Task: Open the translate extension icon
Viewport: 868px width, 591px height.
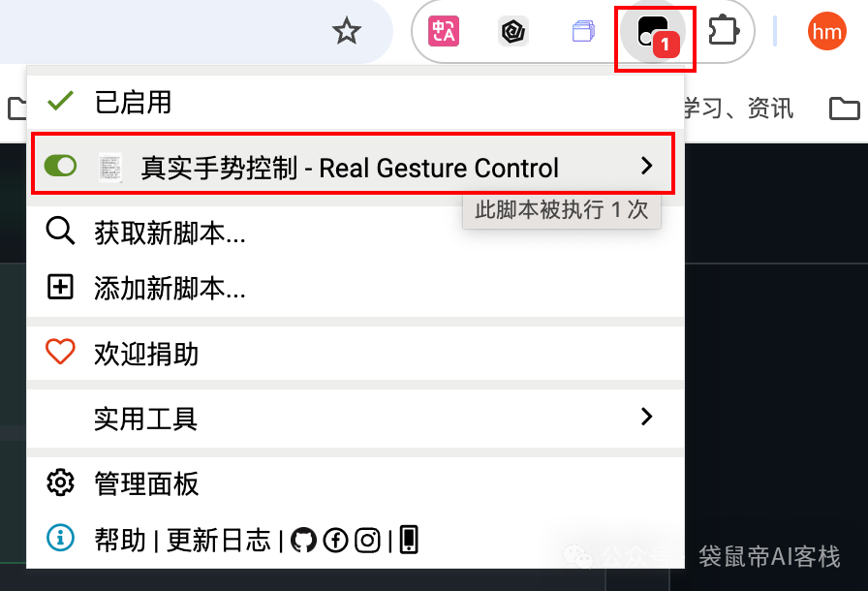Action: (x=444, y=31)
